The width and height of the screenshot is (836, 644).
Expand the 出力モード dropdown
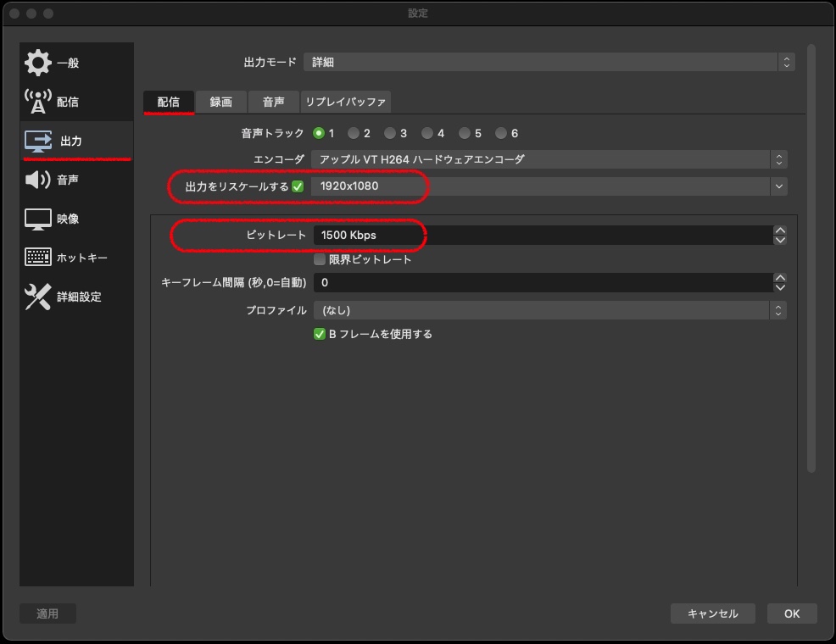[x=549, y=62]
